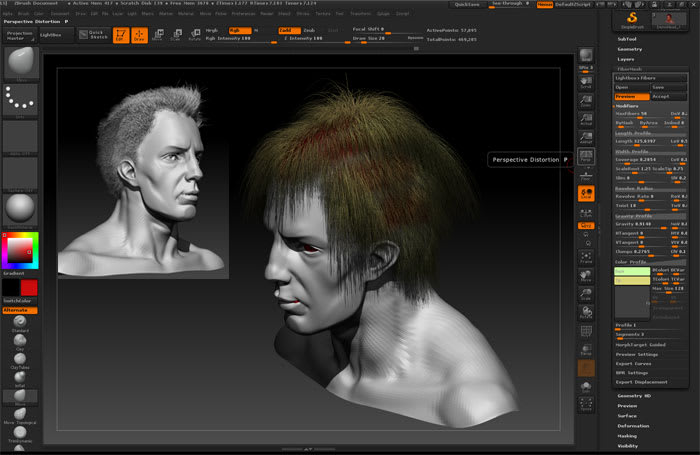This screenshot has width=700, height=455.
Task: Select the SimpleBrush tool icon
Action: [632, 19]
